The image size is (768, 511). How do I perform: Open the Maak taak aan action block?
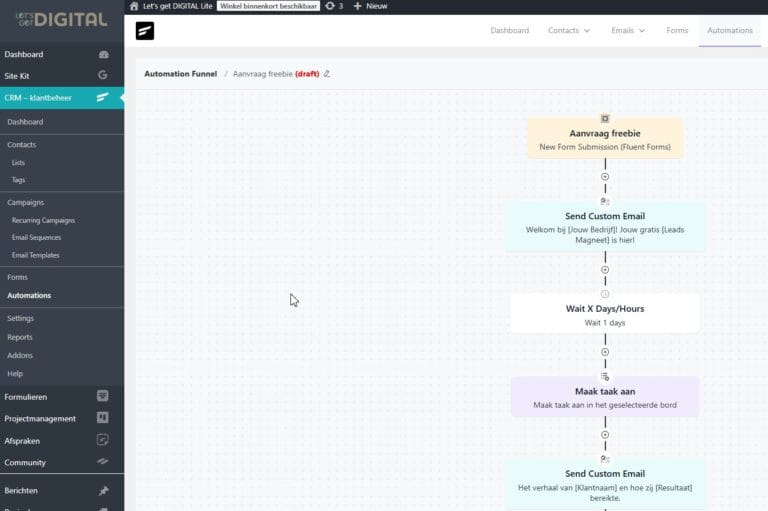[x=605, y=397]
